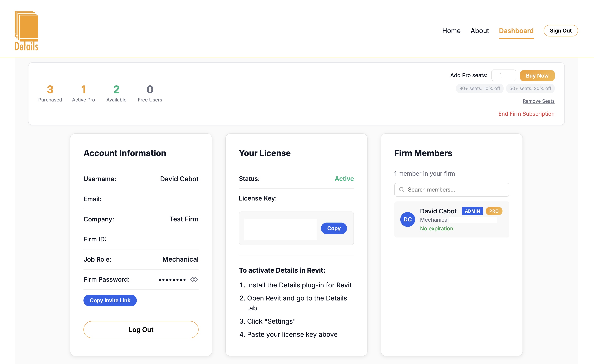The image size is (594, 364).
Task: Click the Active status indicator
Action: point(344,178)
